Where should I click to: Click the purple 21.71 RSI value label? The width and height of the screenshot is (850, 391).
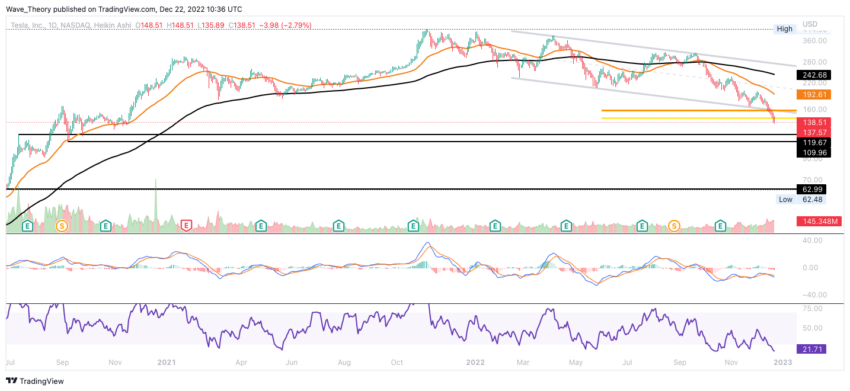pyautogui.click(x=811, y=349)
